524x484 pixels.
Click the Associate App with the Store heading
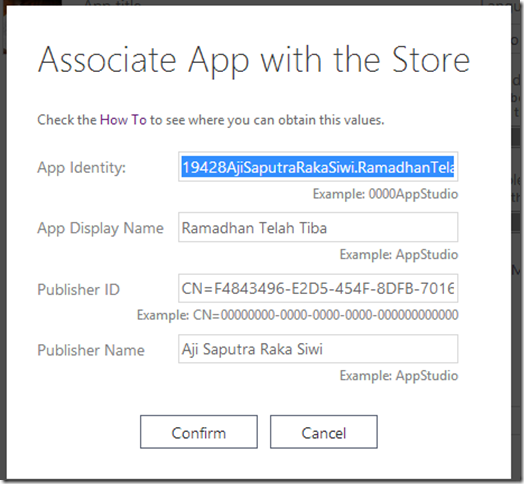[254, 61]
